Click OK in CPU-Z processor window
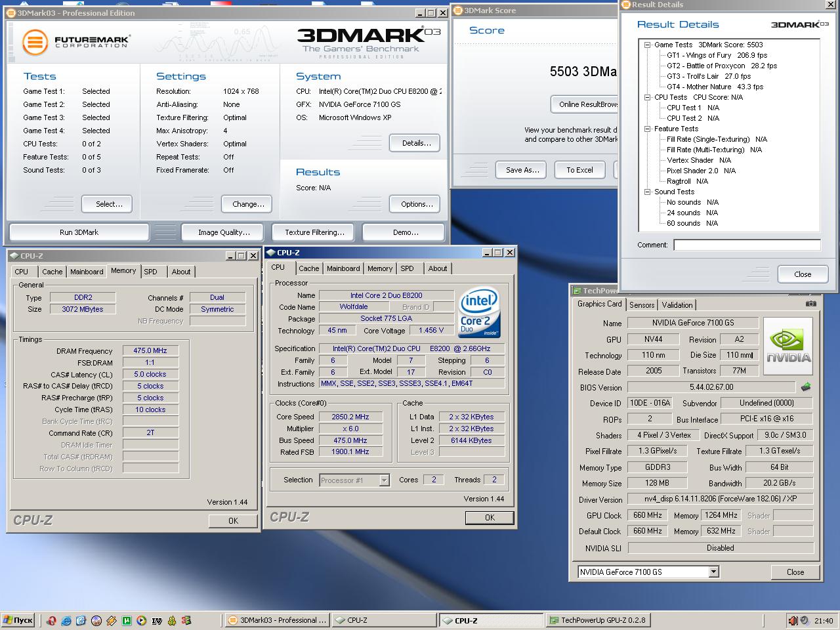The width and height of the screenshot is (840, 630). (x=490, y=517)
